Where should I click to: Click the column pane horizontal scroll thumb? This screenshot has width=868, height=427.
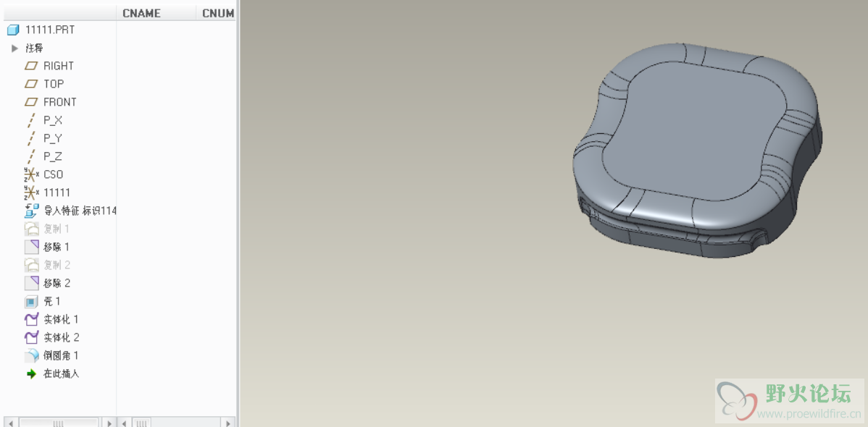pyautogui.click(x=142, y=423)
